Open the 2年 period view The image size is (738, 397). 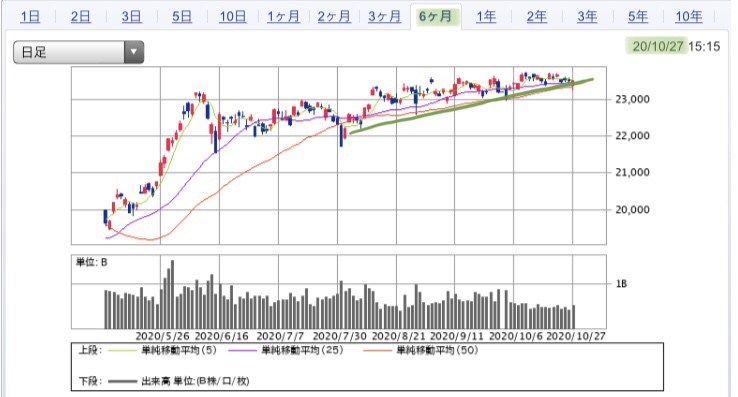537,17
